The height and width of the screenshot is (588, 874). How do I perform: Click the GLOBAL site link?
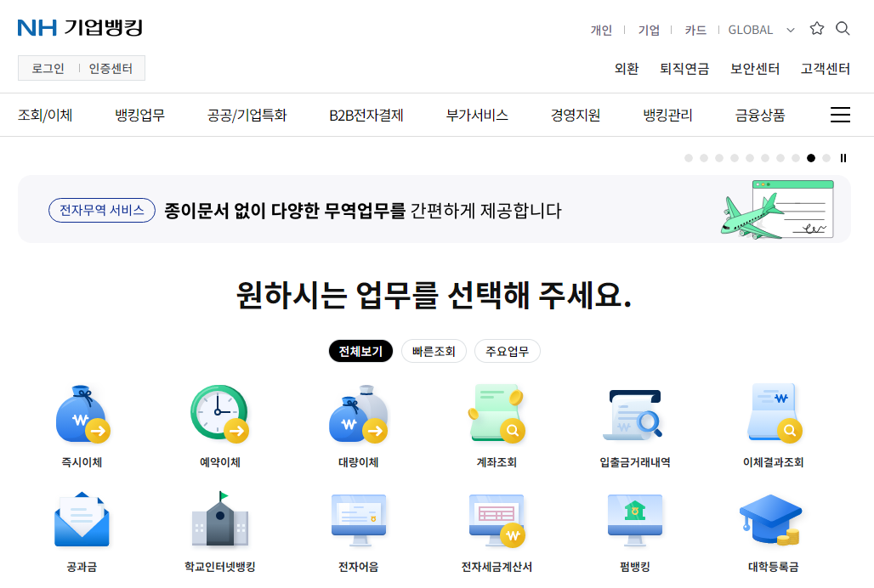750,30
